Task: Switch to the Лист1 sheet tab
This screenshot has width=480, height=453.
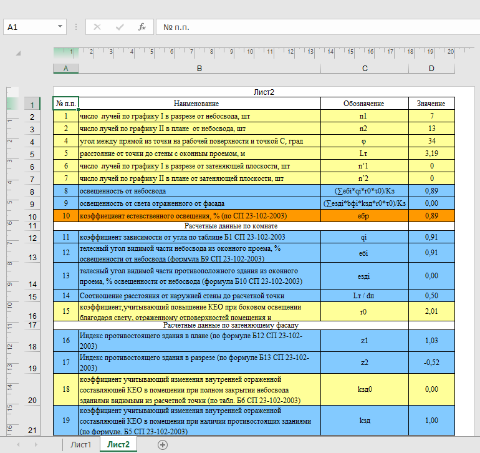Action: [x=81, y=445]
